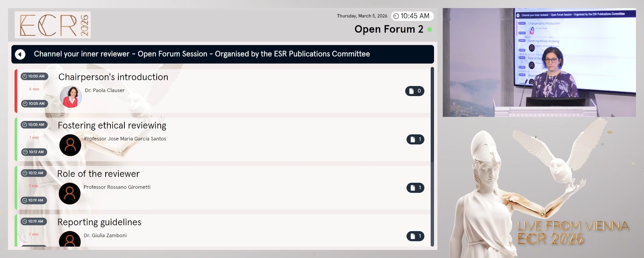Click Jose Maria Garcia Santos avatar icon
The height and width of the screenshot is (258, 644).
click(x=70, y=145)
